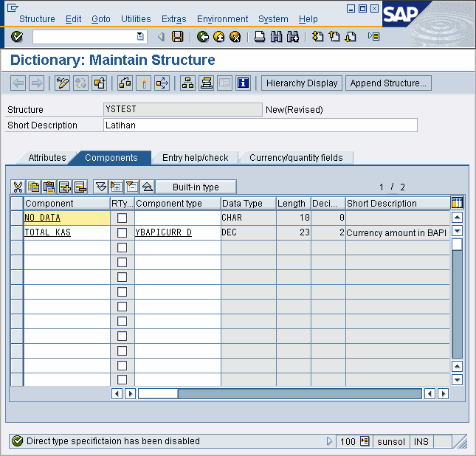Click the vertical scrollbar thumb of the table
Image resolution: width=476 pixels, height=456 pixels.
[x=457, y=244]
